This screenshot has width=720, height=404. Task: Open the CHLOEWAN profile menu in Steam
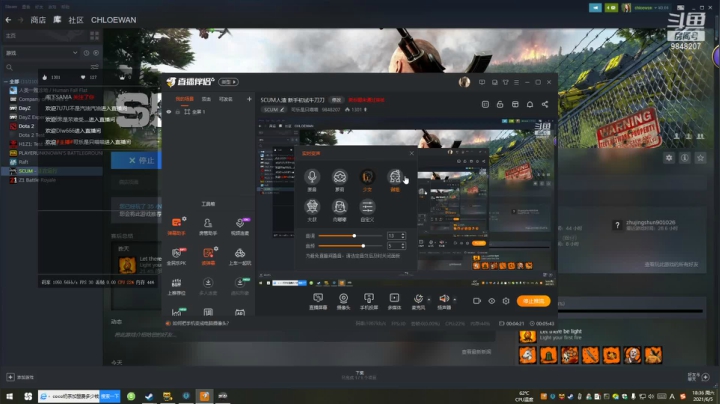coord(113,20)
